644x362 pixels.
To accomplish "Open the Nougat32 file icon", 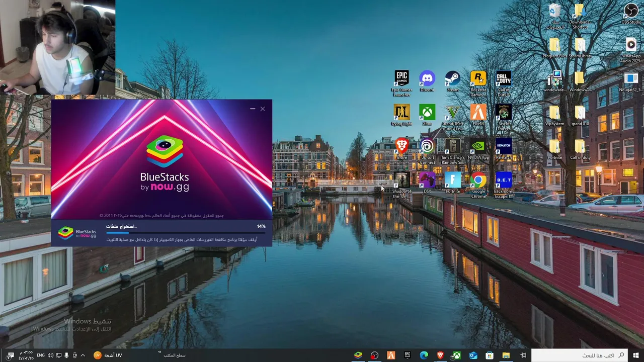I will coord(631,81).
